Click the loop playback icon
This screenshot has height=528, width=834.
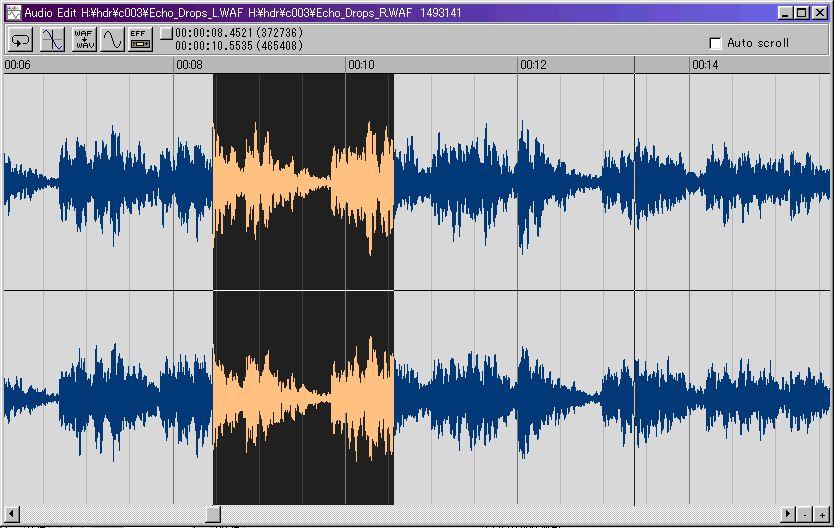tap(21, 40)
